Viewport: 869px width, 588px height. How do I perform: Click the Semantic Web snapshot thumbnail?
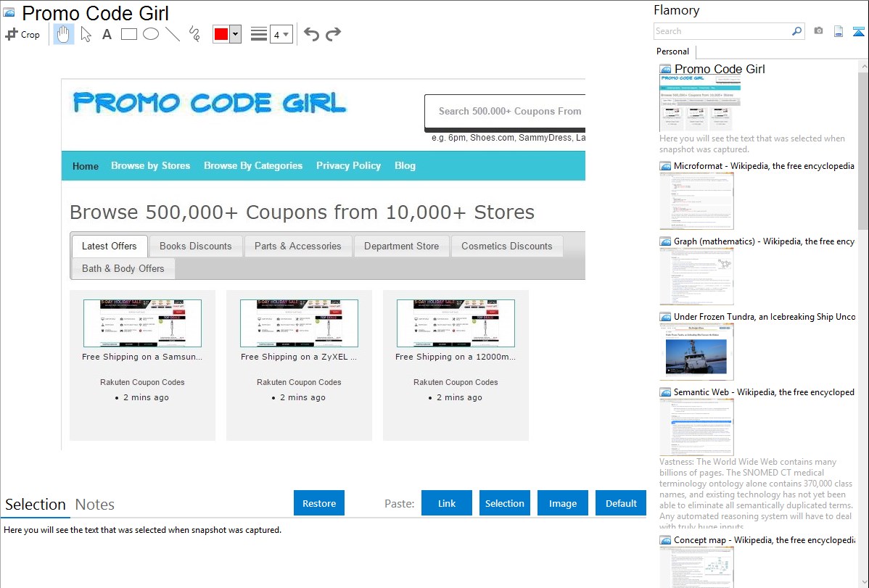696,427
